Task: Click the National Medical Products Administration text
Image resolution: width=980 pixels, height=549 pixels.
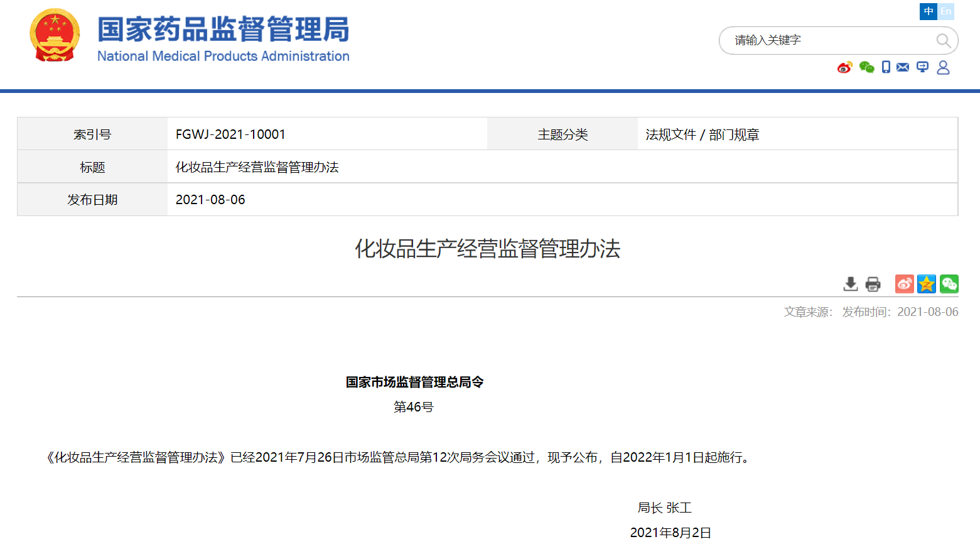Action: [x=223, y=57]
